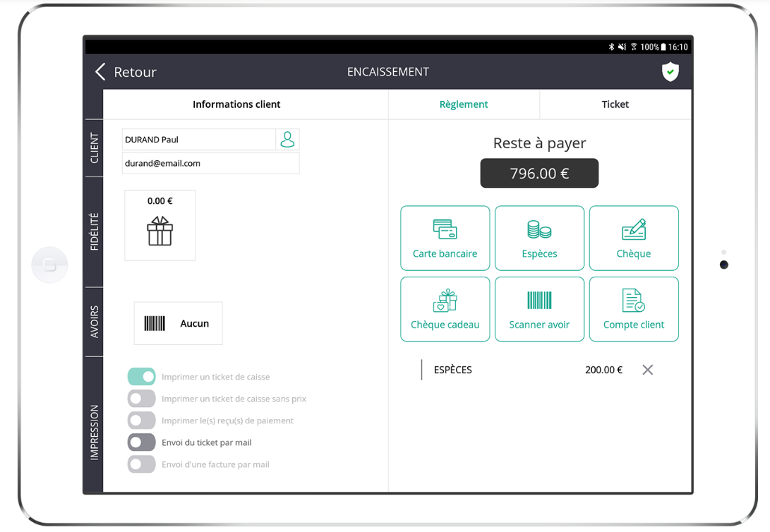Toggle Imprimer un ticket de caisse
Screen dimensions: 770x532
pyautogui.click(x=141, y=377)
